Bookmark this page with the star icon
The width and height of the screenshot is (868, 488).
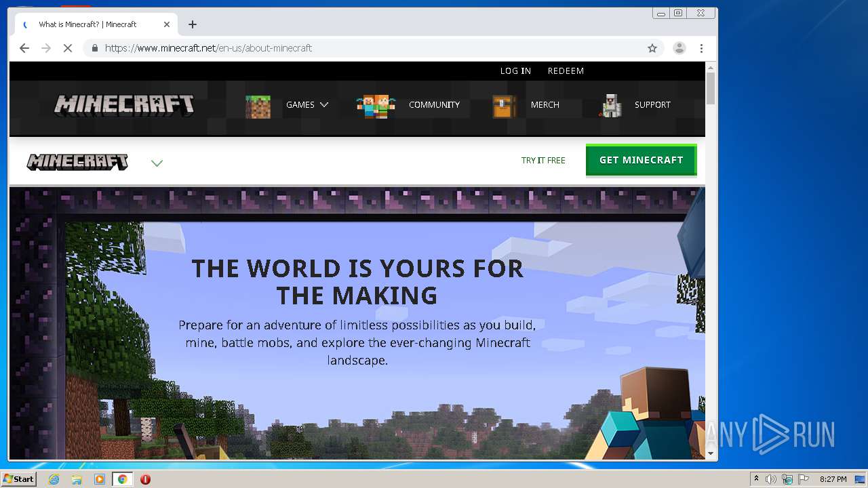pos(652,48)
